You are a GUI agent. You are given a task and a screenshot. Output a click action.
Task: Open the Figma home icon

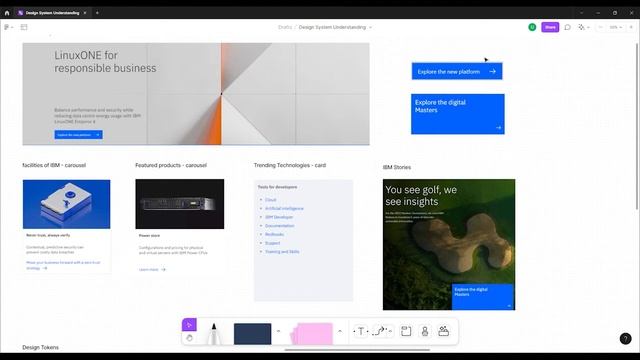tap(7, 13)
